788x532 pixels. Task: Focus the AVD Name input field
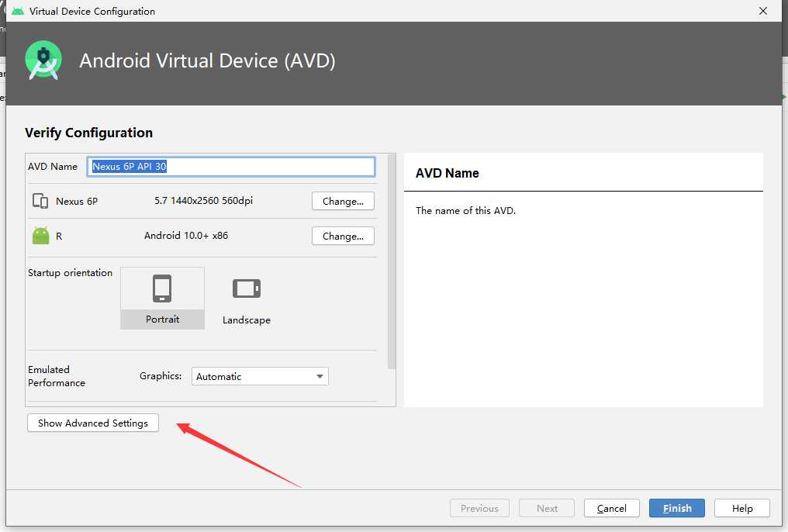click(231, 166)
